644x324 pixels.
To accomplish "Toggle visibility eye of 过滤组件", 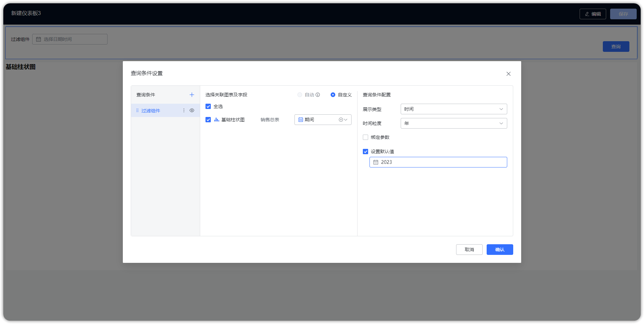I will point(192,110).
